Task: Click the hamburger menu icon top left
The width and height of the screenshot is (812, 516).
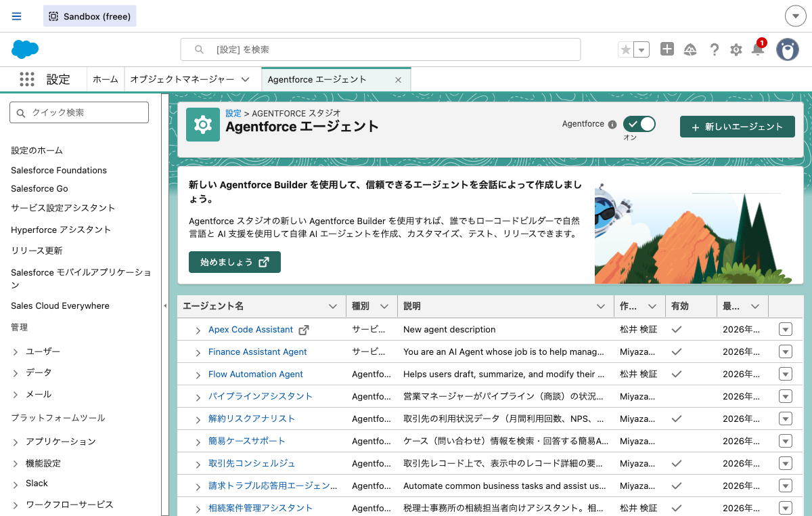Action: pos(16,16)
